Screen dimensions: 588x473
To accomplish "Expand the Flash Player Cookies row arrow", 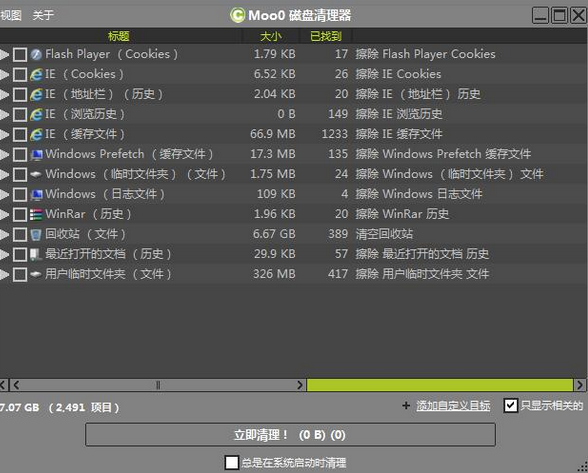I will [4, 54].
